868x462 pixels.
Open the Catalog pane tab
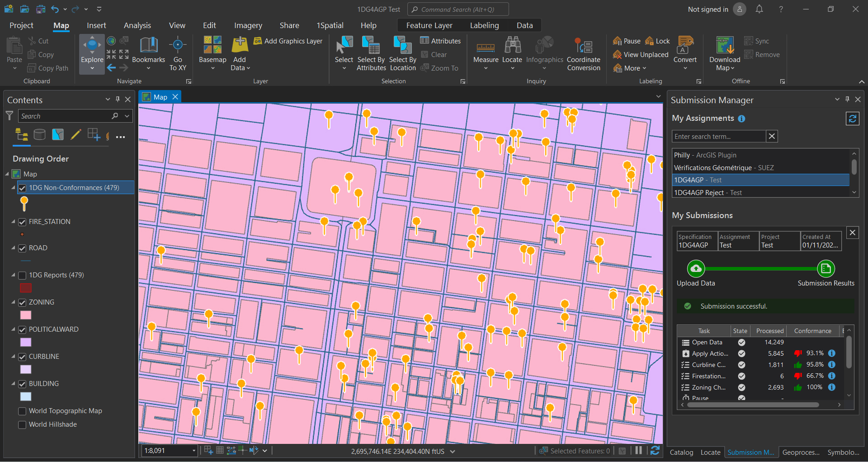681,452
